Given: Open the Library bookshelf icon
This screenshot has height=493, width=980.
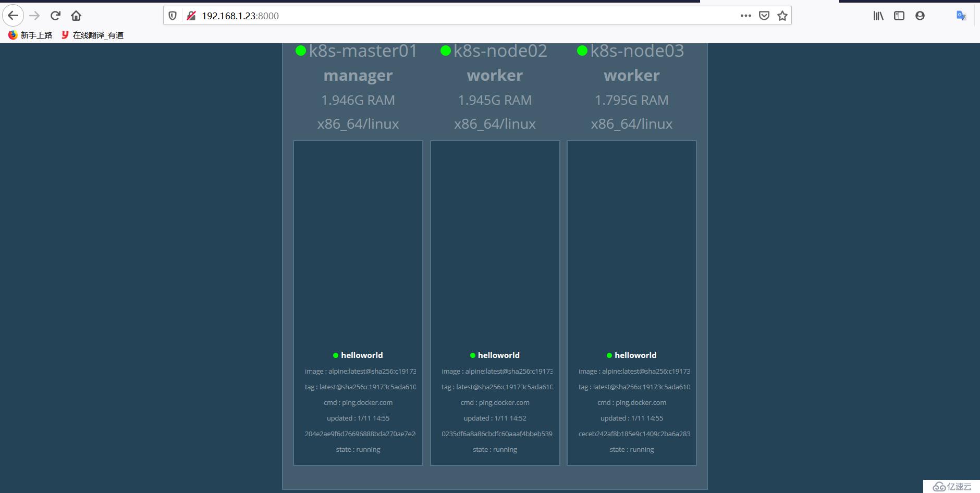Looking at the screenshot, I should pyautogui.click(x=878, y=16).
